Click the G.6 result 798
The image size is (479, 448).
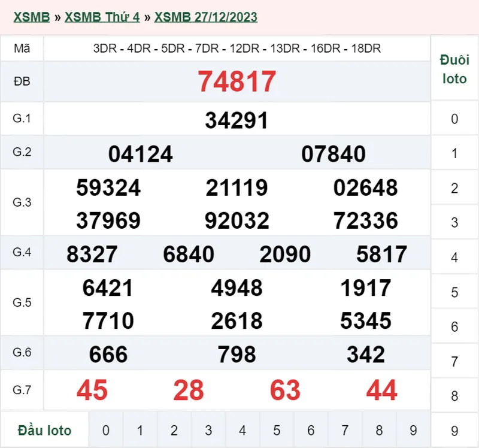[x=237, y=355]
